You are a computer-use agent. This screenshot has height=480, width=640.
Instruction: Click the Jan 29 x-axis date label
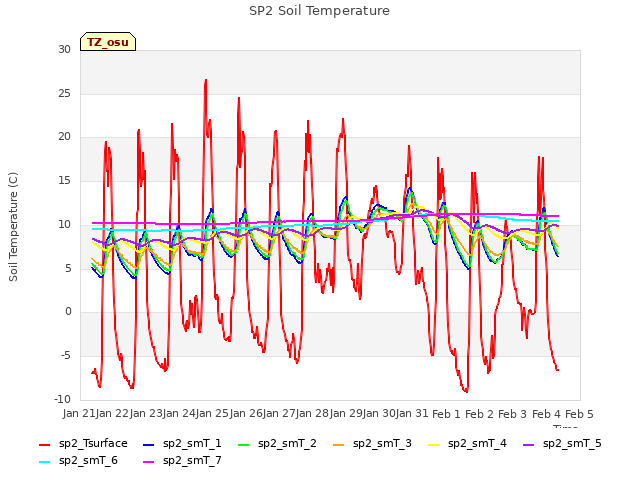coord(346,413)
